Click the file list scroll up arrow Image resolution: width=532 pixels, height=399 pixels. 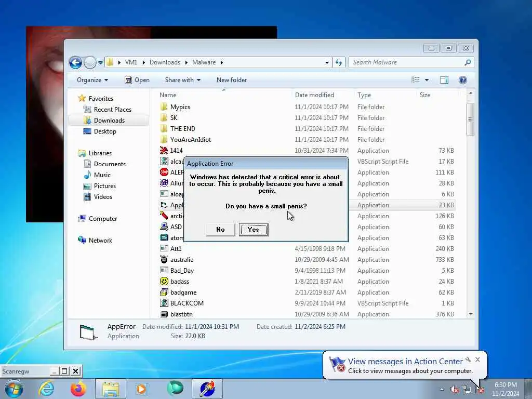pyautogui.click(x=470, y=93)
